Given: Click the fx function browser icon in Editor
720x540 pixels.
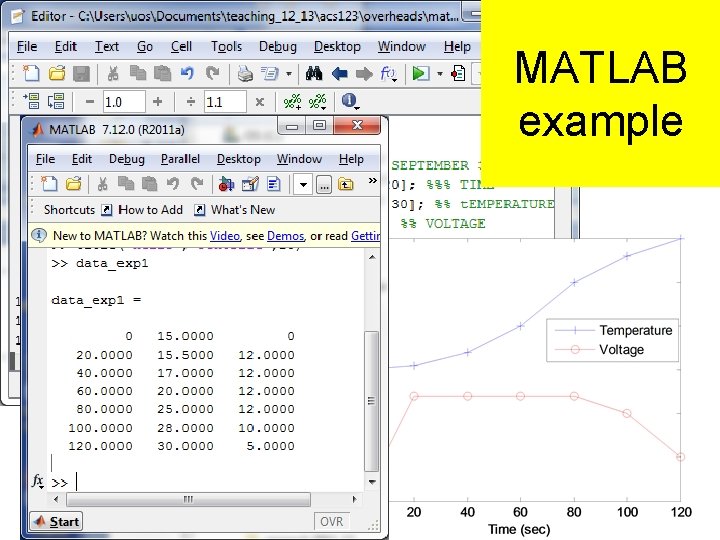Looking at the screenshot, I should point(388,73).
